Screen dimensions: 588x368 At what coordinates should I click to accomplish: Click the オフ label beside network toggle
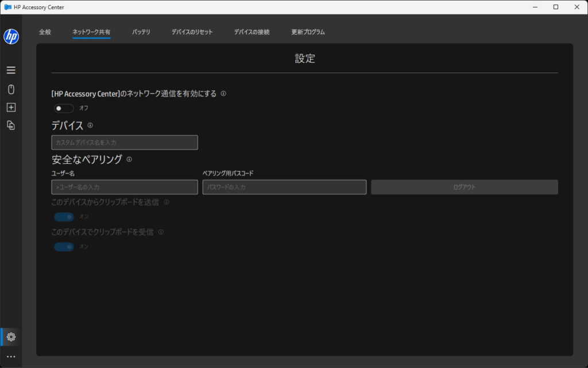point(84,108)
